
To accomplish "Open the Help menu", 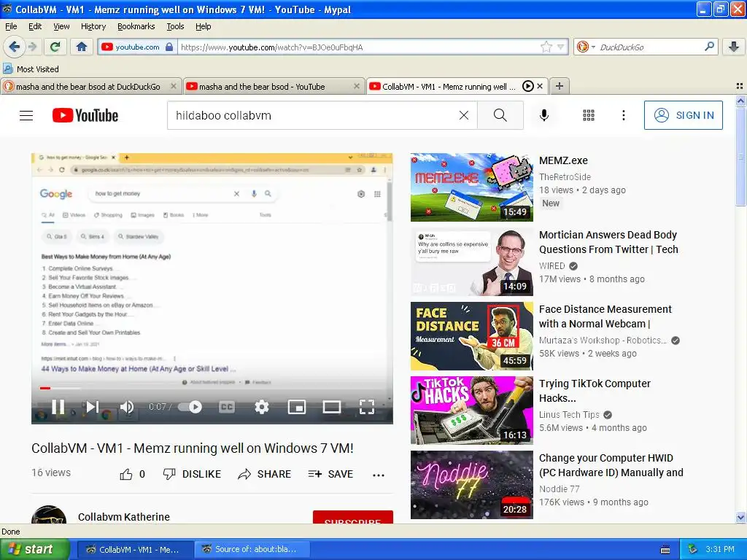I will [x=203, y=26].
